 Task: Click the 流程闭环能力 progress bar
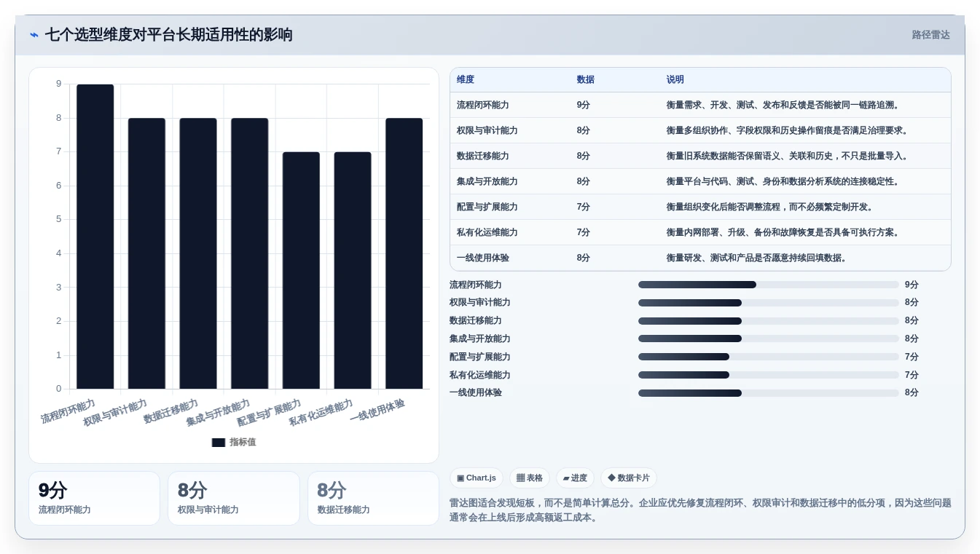(x=769, y=285)
